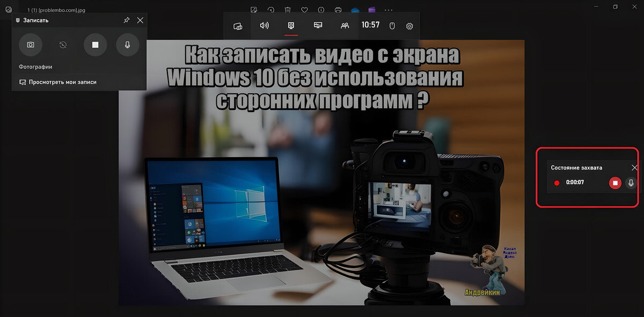Toggle microphone in the Записать panel
This screenshot has height=317, width=644.
coord(127,45)
